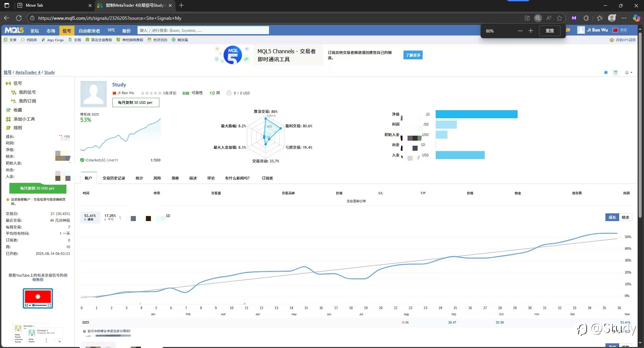Open the 信号 signals menu item
The width and height of the screenshot is (644, 348).
coord(67,31)
